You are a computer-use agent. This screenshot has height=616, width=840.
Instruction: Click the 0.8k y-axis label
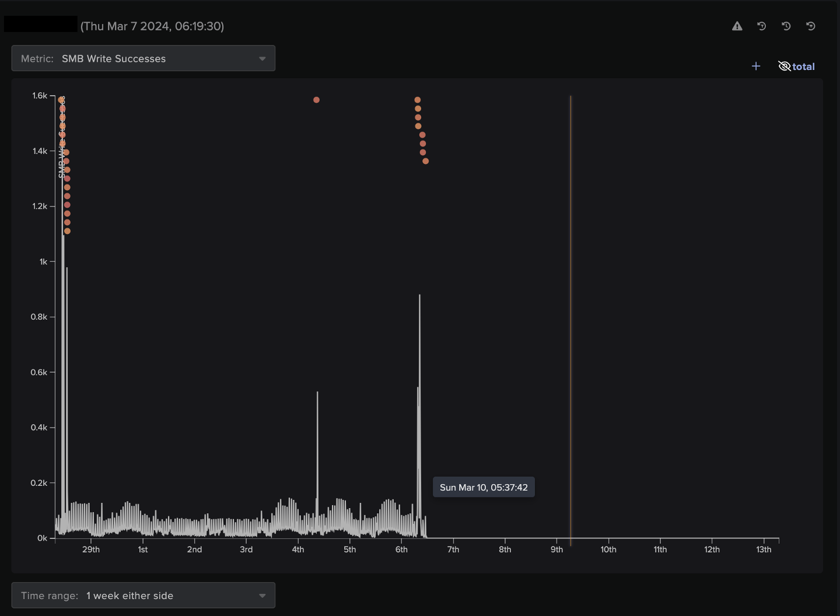click(39, 317)
